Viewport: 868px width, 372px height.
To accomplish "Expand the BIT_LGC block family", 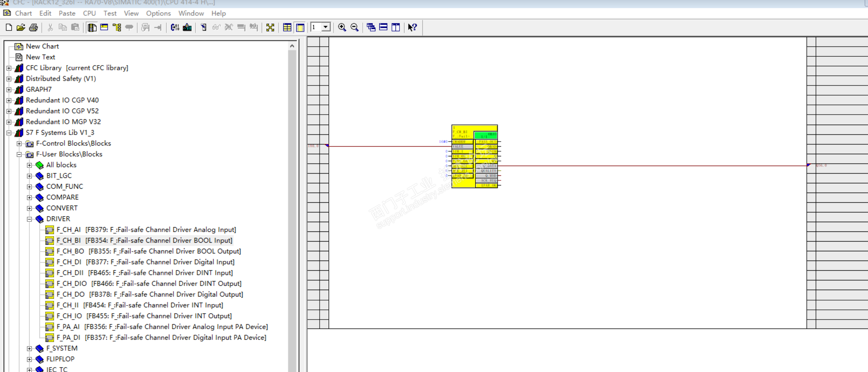I will (29, 176).
